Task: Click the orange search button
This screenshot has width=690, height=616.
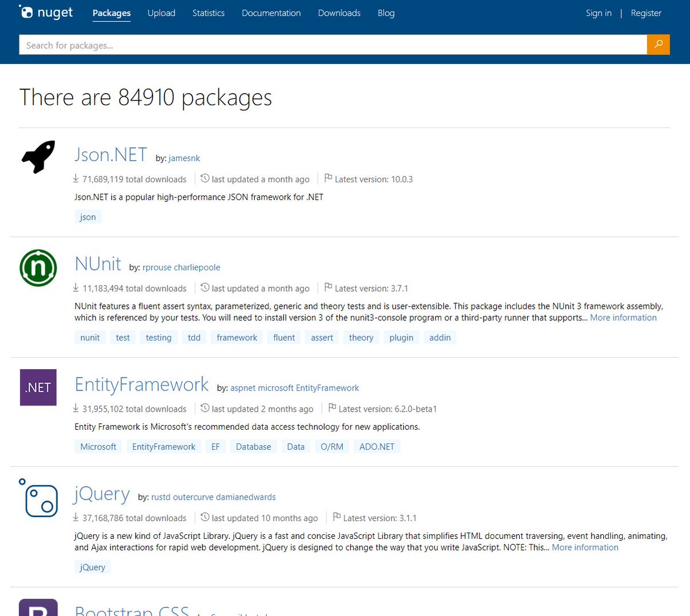Action: (x=658, y=44)
